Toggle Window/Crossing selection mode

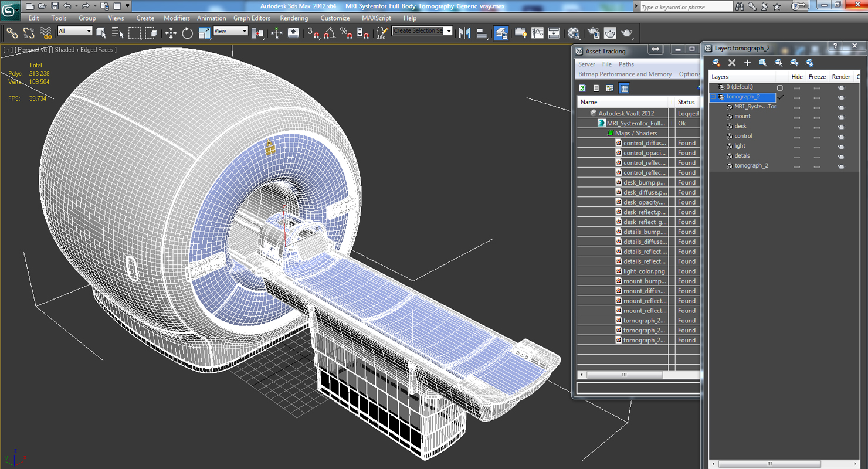click(151, 33)
